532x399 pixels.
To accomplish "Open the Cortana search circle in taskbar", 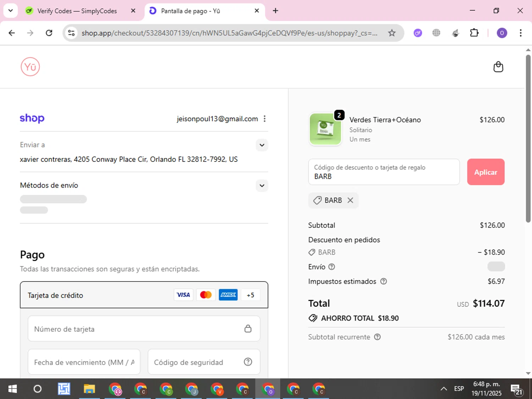I will coord(37,389).
